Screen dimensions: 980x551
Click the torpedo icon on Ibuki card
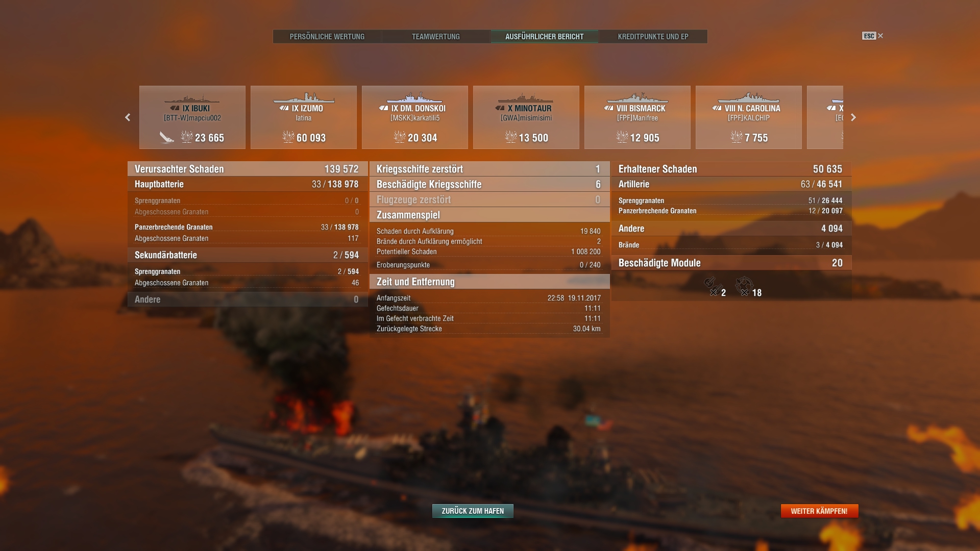pos(166,137)
